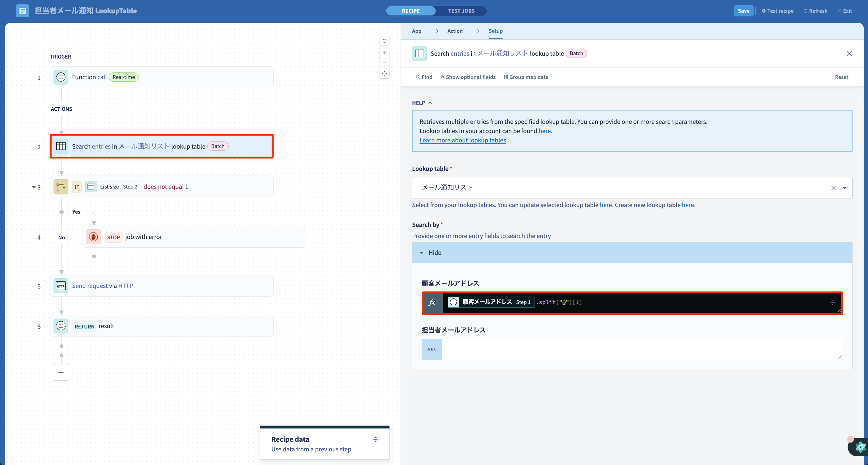
Task: Add a new step with the plus button
Action: coord(61,372)
